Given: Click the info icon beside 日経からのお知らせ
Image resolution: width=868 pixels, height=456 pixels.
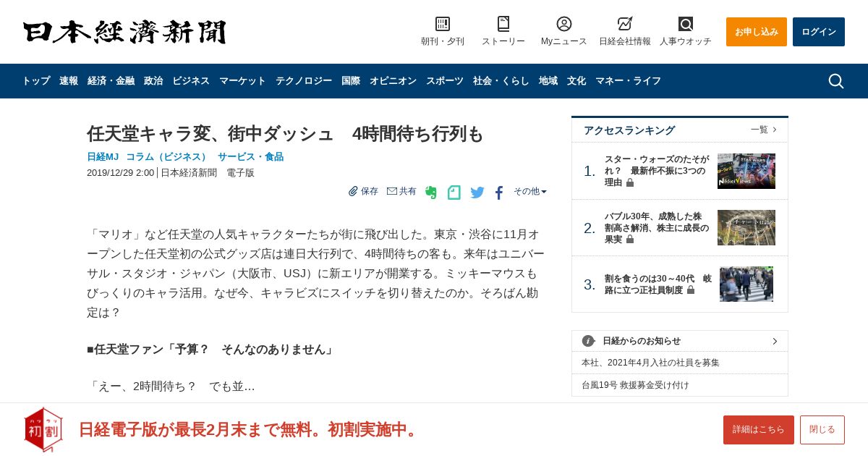Looking at the screenshot, I should coord(588,341).
